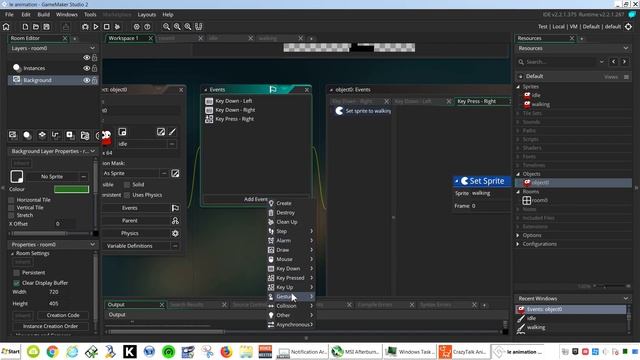Open the Start Page home icon

point(6,27)
